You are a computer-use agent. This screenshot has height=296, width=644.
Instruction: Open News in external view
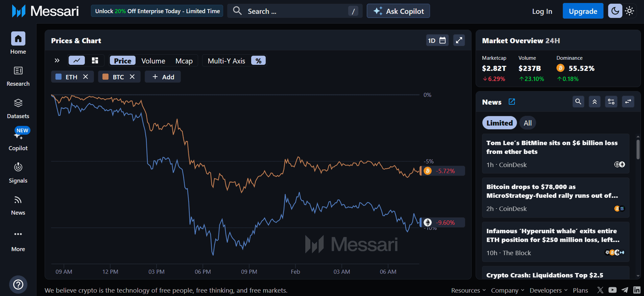[512, 102]
